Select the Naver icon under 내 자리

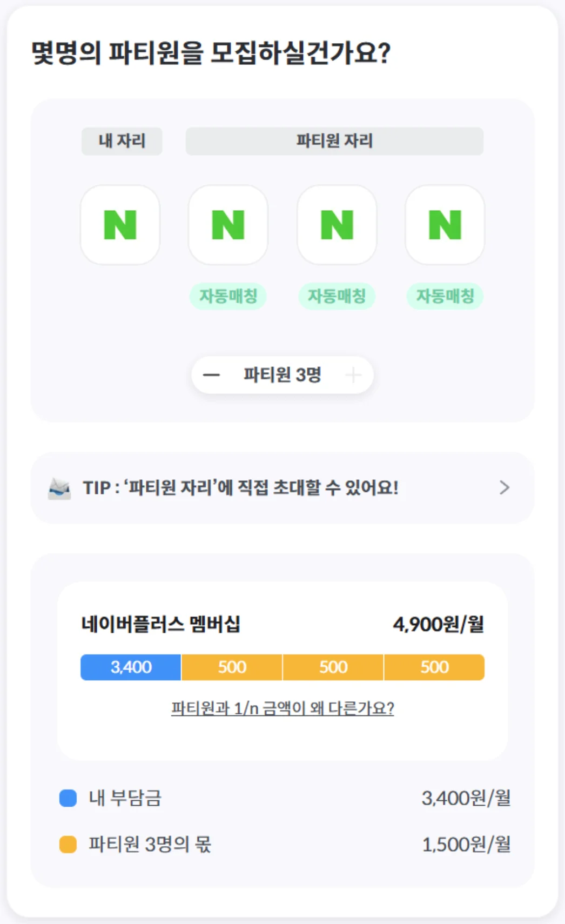(120, 225)
